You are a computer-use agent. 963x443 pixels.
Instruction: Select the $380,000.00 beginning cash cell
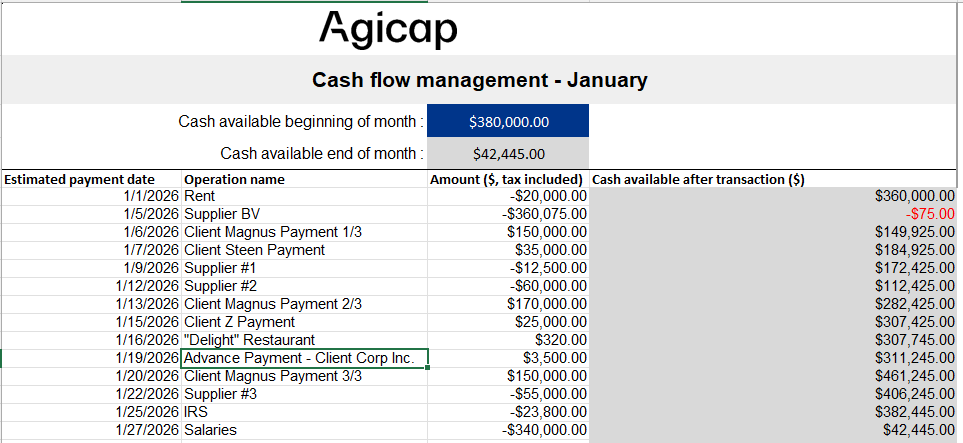pyautogui.click(x=508, y=121)
